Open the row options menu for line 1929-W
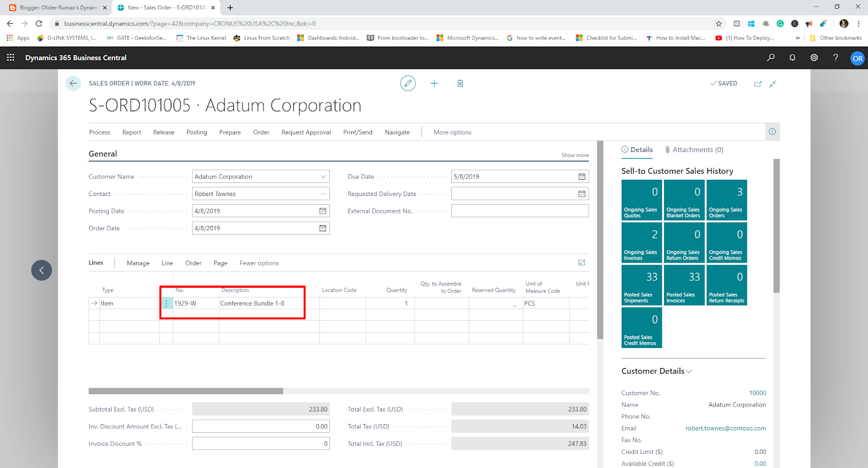Screen dimensions: 868x468 coord(166,303)
